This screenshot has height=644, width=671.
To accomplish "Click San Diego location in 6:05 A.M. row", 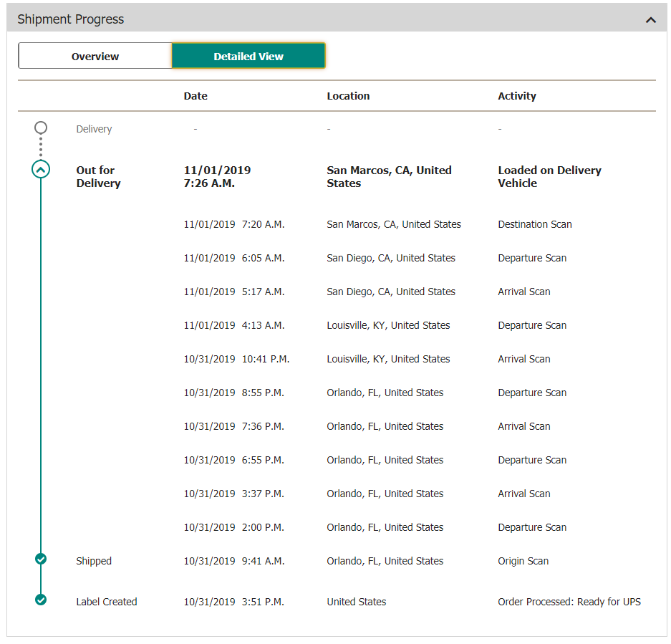I will pos(391,258).
